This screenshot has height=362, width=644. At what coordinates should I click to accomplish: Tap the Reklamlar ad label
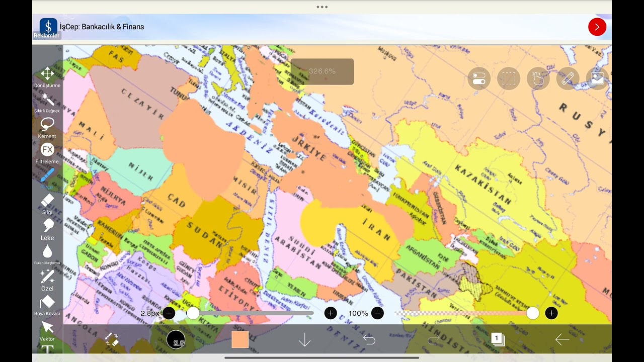point(47,36)
